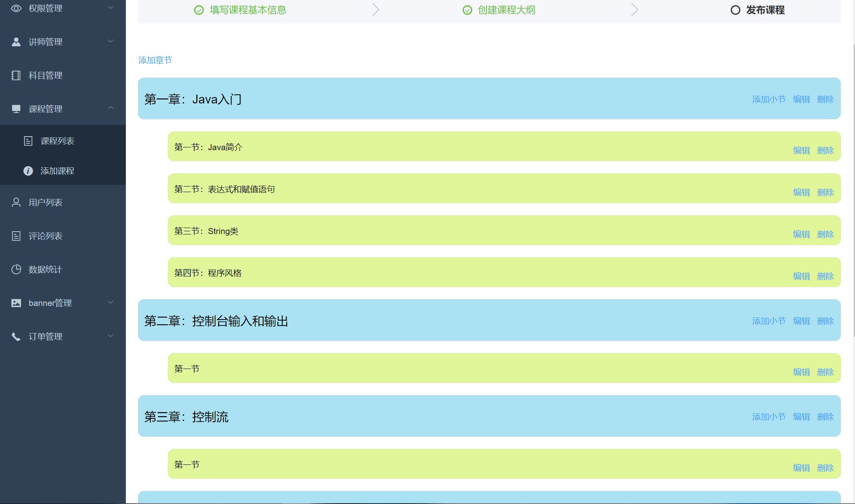Image resolution: width=855 pixels, height=504 pixels.
Task: Click the 填写课程基本信息 checkmark step
Action: [199, 10]
